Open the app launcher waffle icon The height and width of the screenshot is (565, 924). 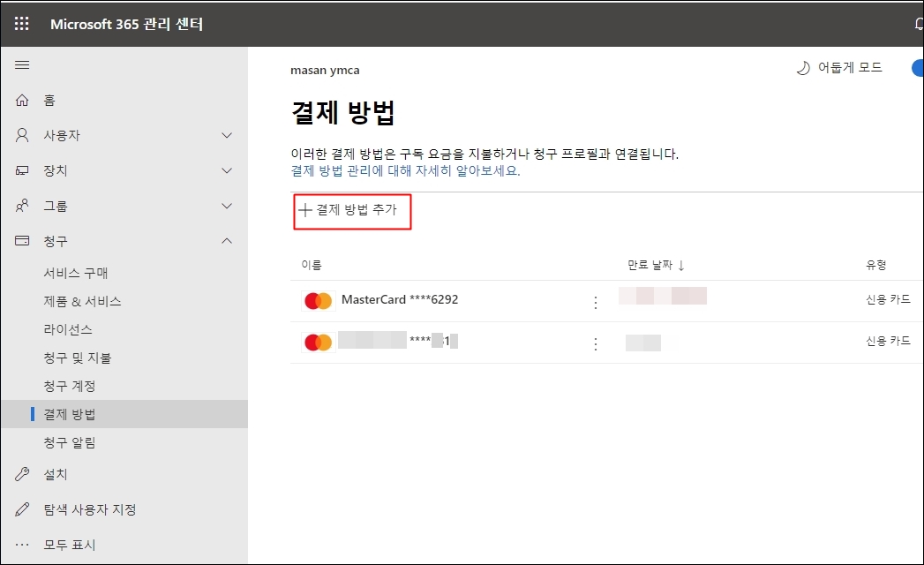pyautogui.click(x=22, y=24)
